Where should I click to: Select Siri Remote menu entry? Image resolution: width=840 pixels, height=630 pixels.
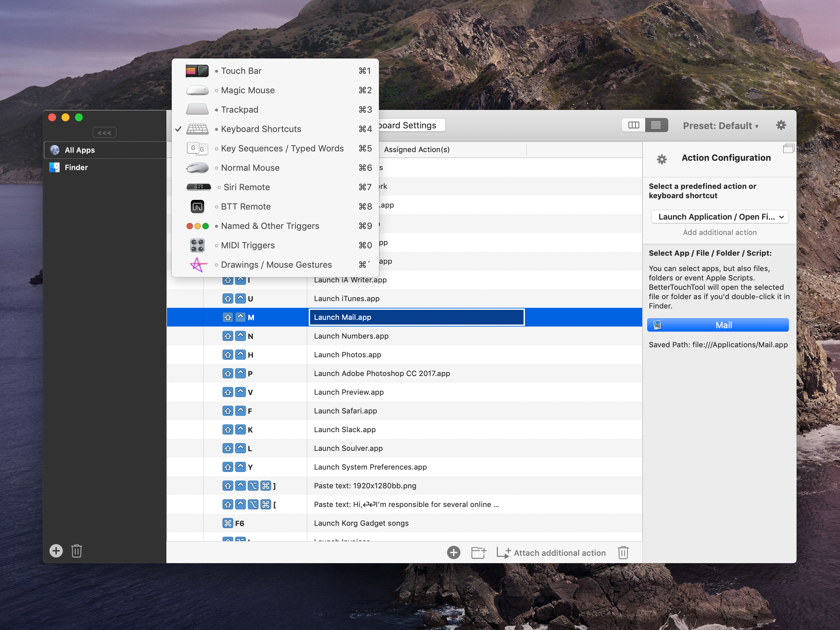pos(275,187)
